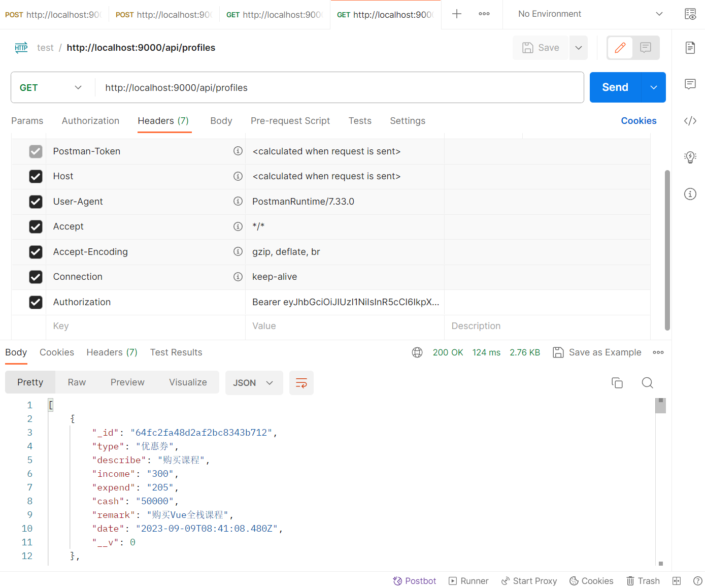Viewport: 705px width, 588px height.
Task: Click the info icon next to User-Agent
Action: [238, 202]
